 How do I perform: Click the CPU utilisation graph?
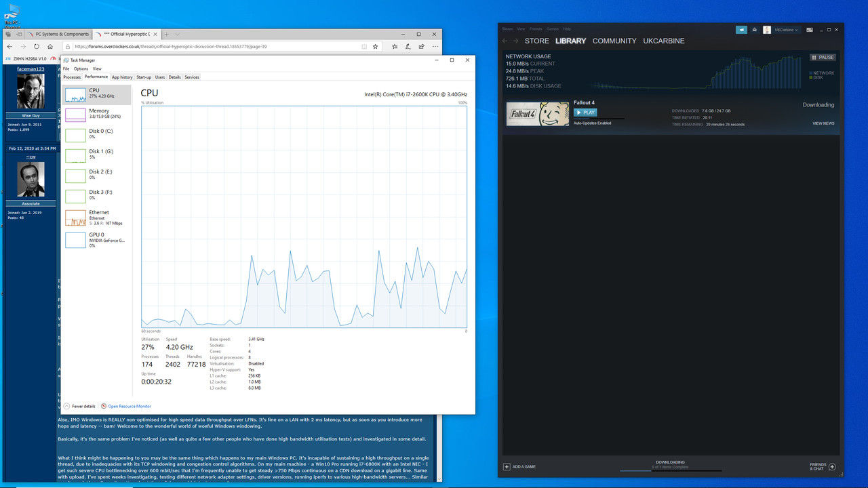click(x=304, y=217)
